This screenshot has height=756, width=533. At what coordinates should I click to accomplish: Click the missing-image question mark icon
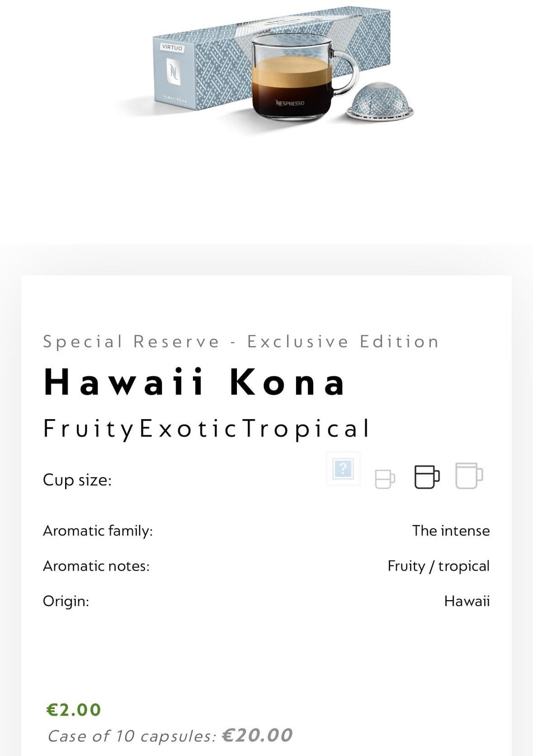click(343, 468)
